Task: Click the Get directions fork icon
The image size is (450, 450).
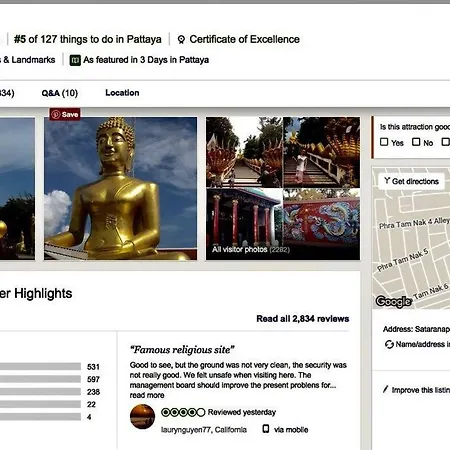Action: click(x=387, y=181)
